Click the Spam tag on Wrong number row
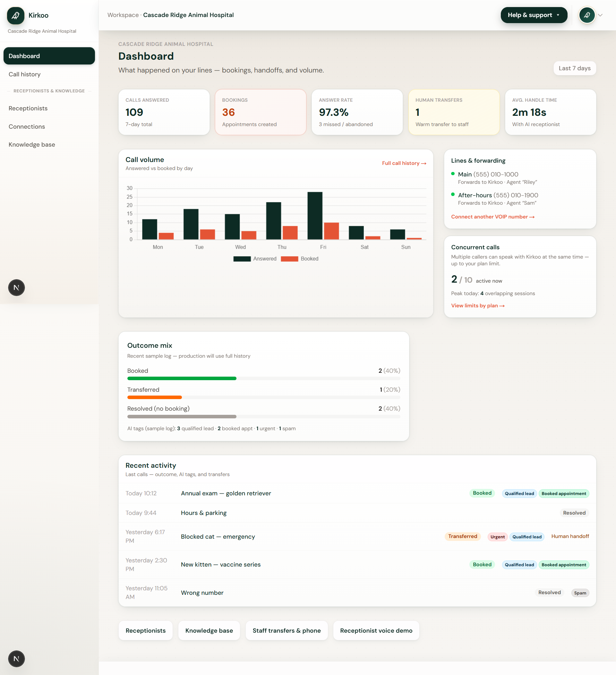This screenshot has width=616, height=675. coord(580,593)
